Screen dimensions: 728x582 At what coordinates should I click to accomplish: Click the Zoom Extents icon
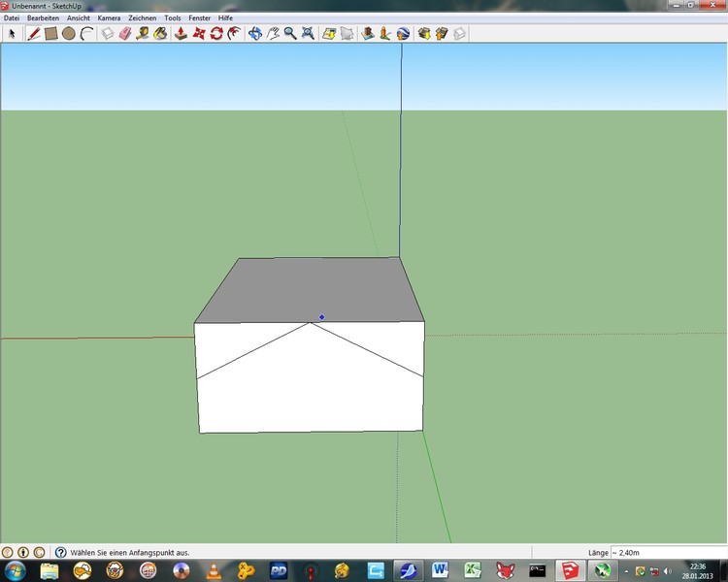(308, 33)
